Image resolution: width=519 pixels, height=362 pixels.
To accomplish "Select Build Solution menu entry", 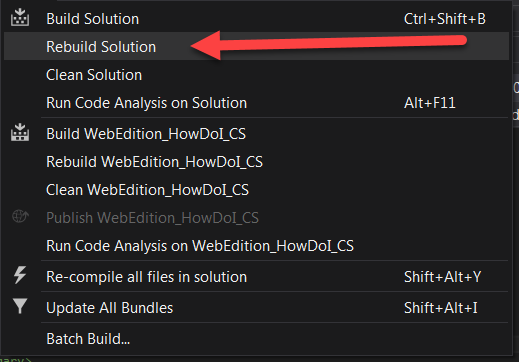I will tap(256, 19).
